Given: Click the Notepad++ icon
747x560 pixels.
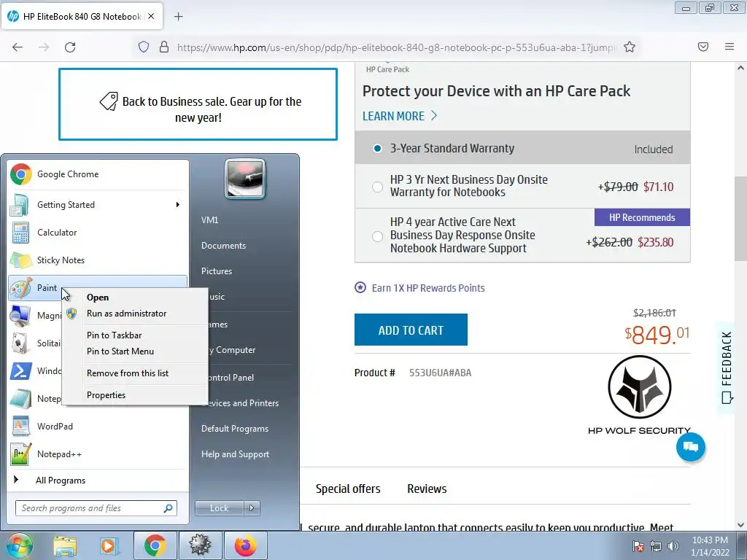Looking at the screenshot, I should tap(20, 454).
